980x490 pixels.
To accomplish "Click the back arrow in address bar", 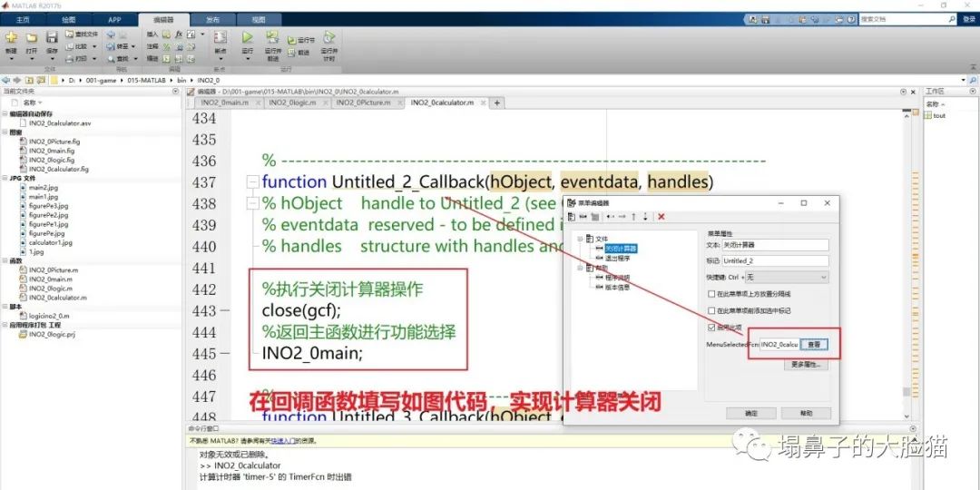I will click(x=6, y=80).
